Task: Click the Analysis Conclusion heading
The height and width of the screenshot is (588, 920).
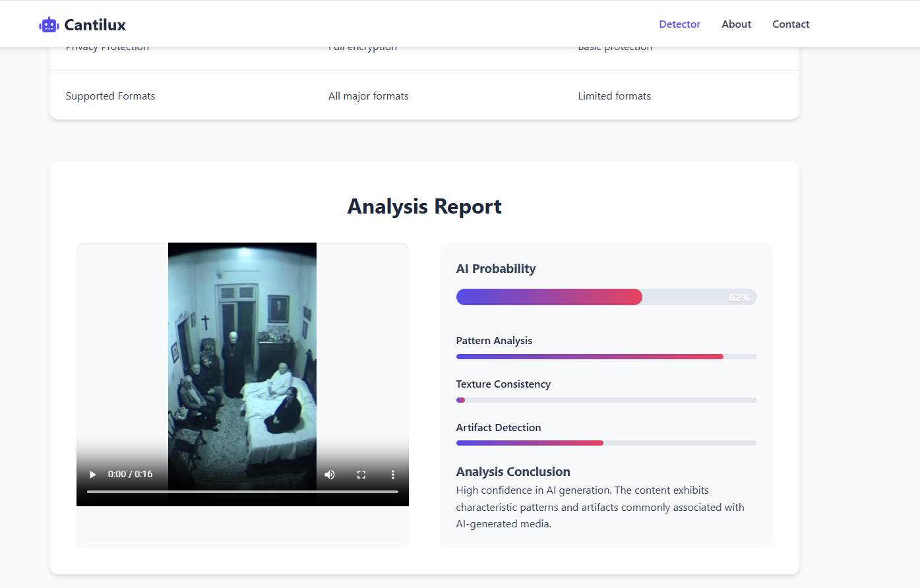Action: click(513, 472)
